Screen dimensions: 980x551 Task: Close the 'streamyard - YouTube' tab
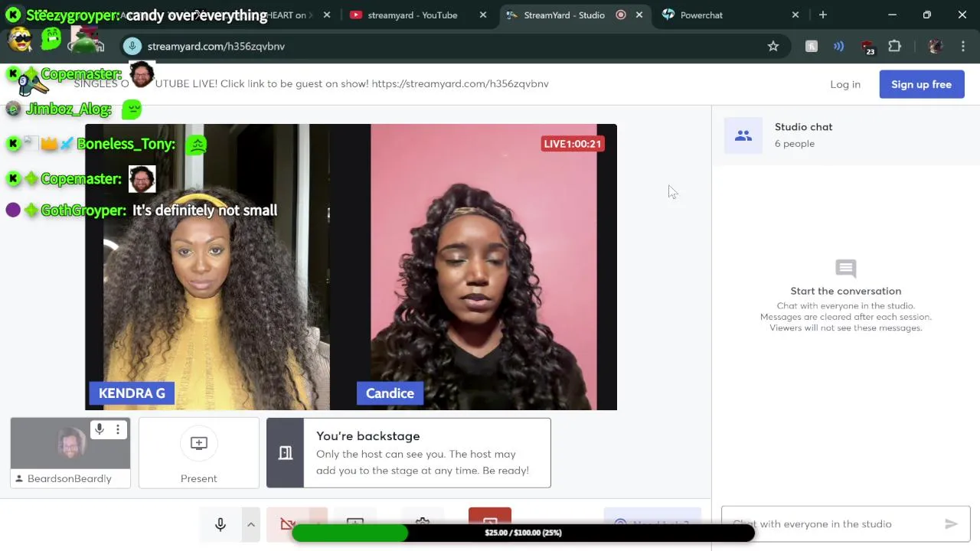483,15
